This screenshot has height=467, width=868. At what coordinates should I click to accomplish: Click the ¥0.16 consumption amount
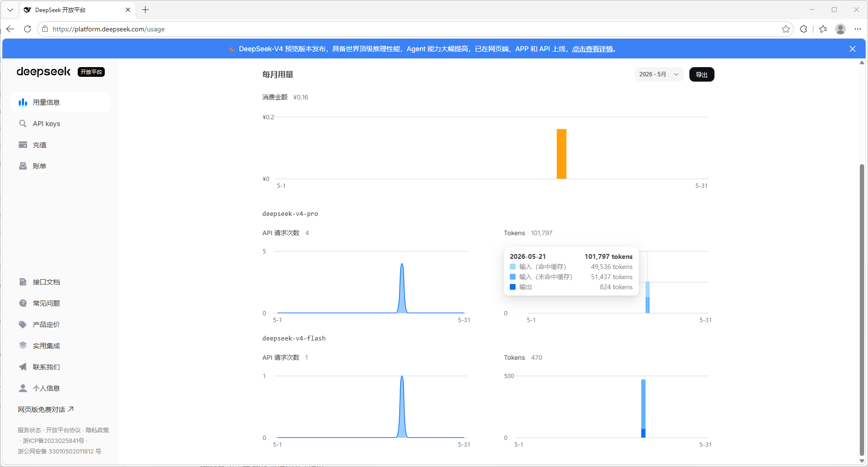(x=301, y=97)
